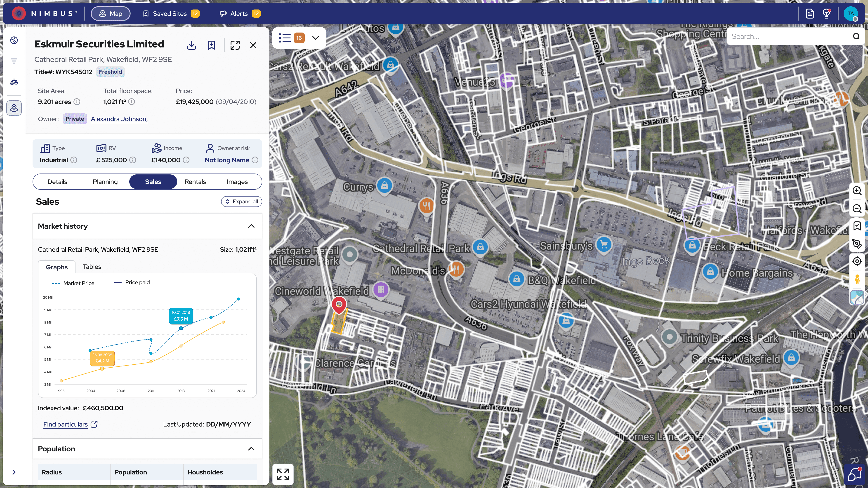Screen dimensions: 868x488
Task: Switch to the Planning tab
Action: tap(105, 182)
